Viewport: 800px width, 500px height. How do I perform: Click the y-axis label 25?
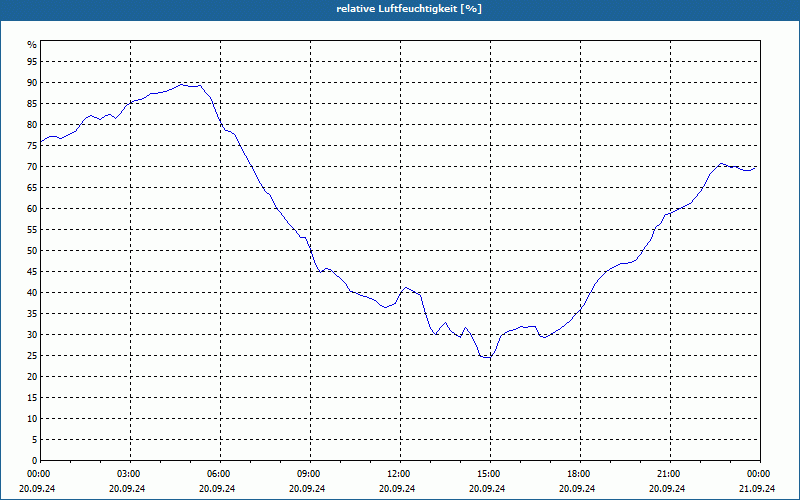pyautogui.click(x=32, y=356)
